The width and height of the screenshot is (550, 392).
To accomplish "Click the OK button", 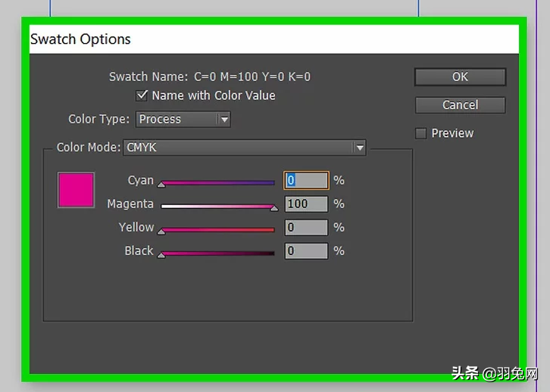I will coord(460,76).
